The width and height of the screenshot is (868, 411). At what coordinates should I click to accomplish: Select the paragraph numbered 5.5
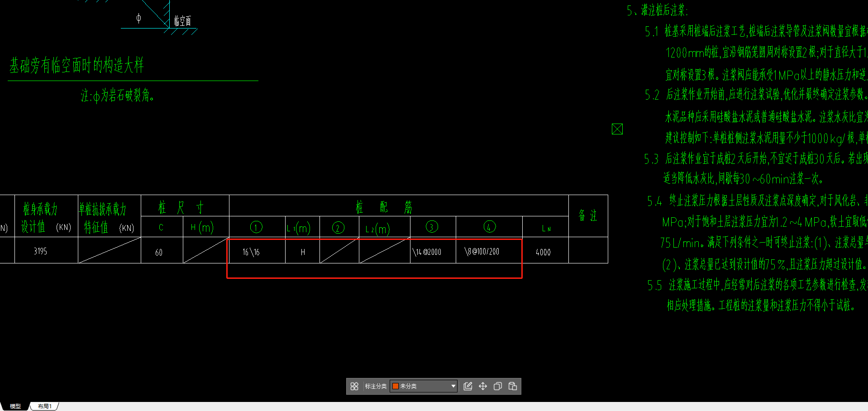(x=758, y=294)
